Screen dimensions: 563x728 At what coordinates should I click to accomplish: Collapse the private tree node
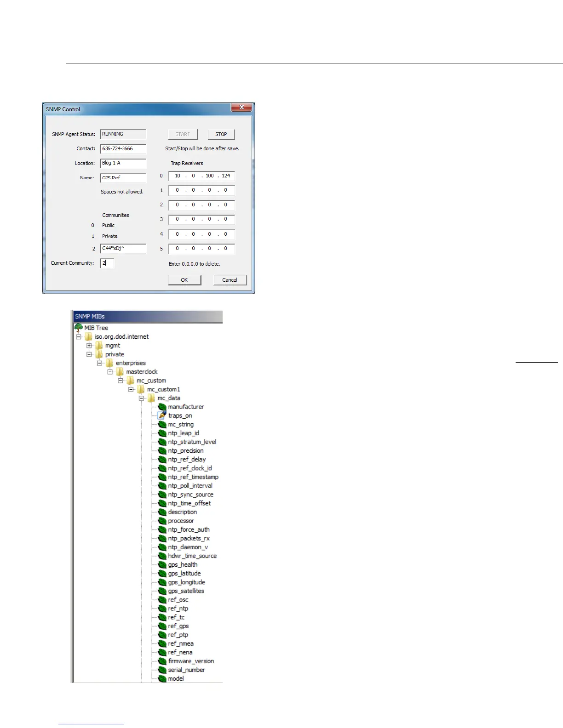pos(89,354)
